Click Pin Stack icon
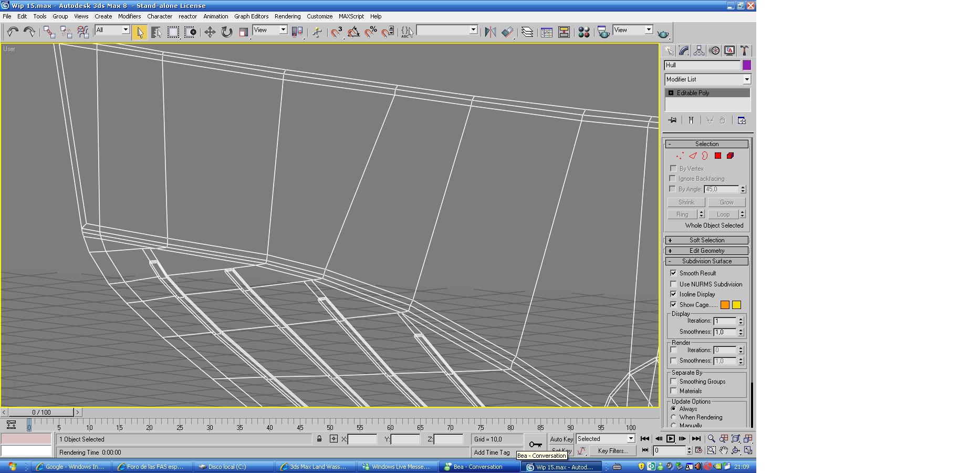Image resolution: width=980 pixels, height=473 pixels. point(672,120)
